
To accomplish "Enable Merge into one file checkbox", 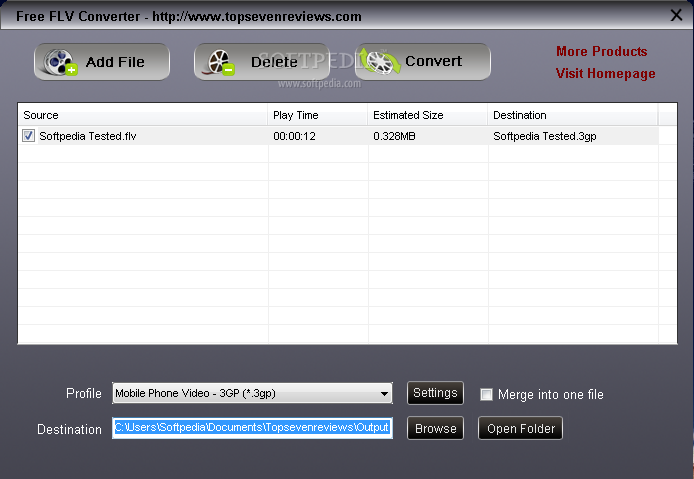I will (x=486, y=394).
